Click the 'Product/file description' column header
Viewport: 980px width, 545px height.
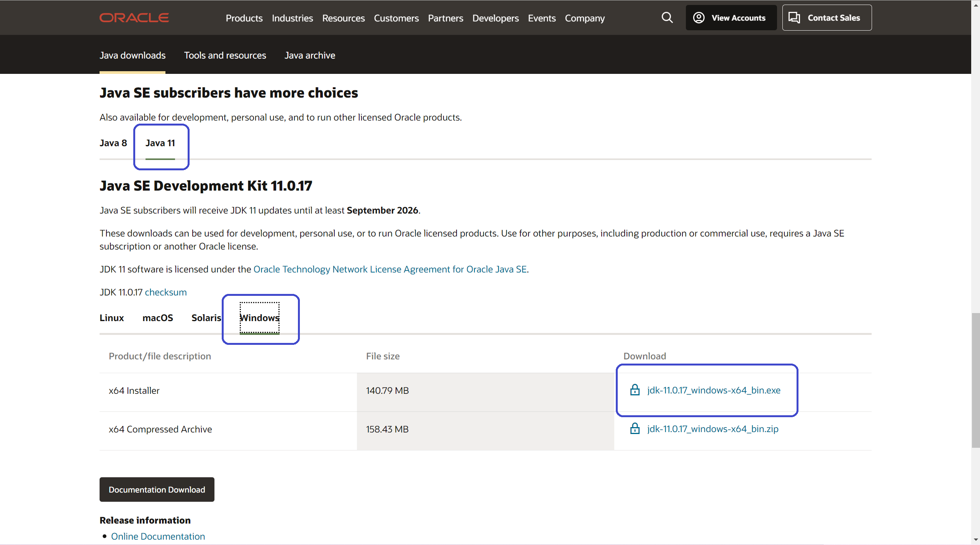click(160, 356)
